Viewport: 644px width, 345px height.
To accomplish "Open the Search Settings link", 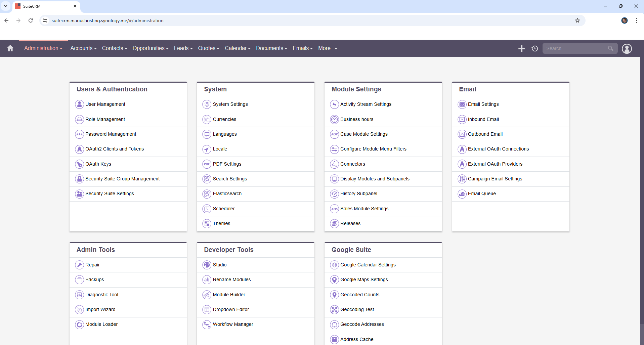I will tap(230, 179).
